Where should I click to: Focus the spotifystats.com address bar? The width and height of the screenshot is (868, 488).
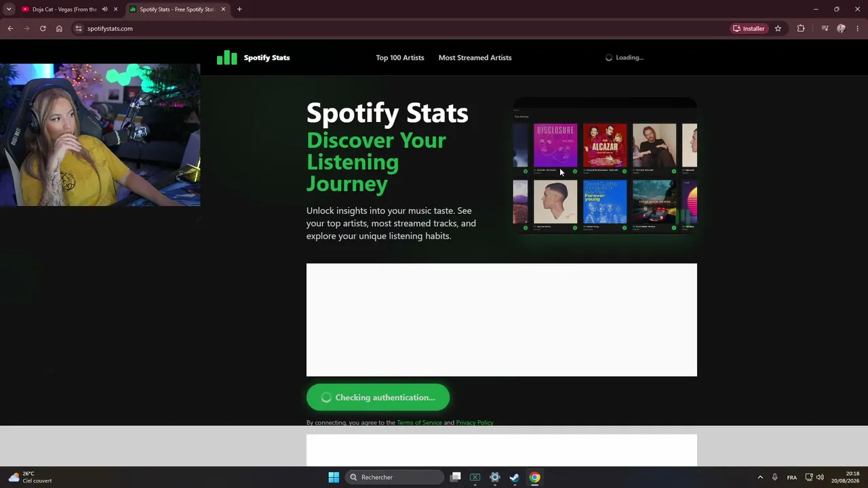[x=400, y=28]
